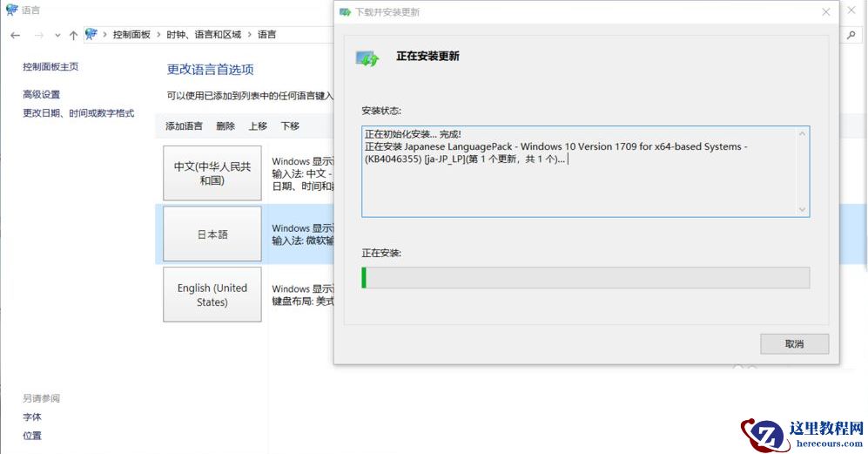Screen dimensions: 868x454
Task: Click 上移 toolbar command
Action: tap(258, 125)
